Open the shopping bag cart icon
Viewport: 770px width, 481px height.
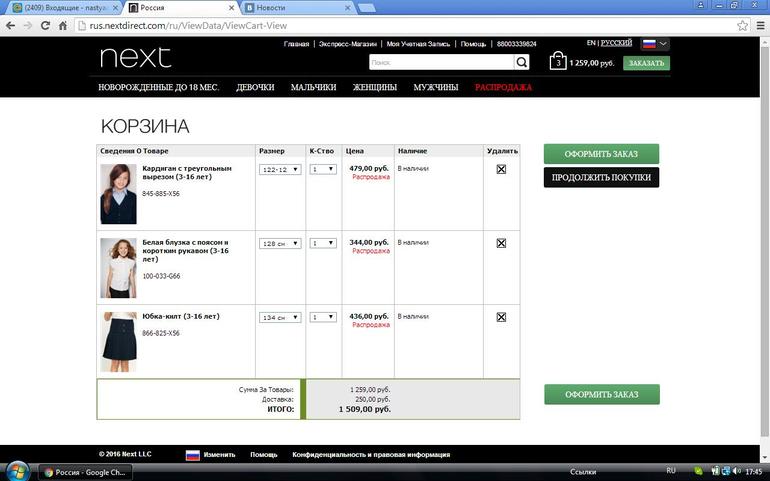click(x=557, y=62)
